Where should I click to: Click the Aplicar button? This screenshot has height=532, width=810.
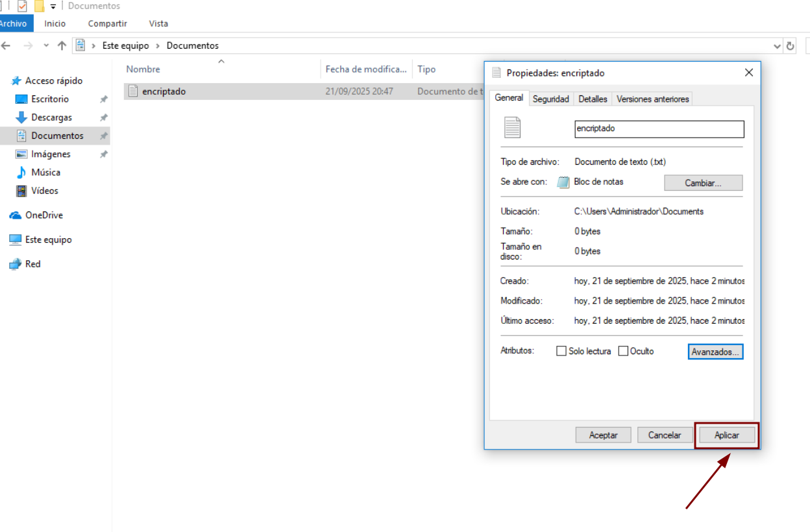tap(726, 435)
